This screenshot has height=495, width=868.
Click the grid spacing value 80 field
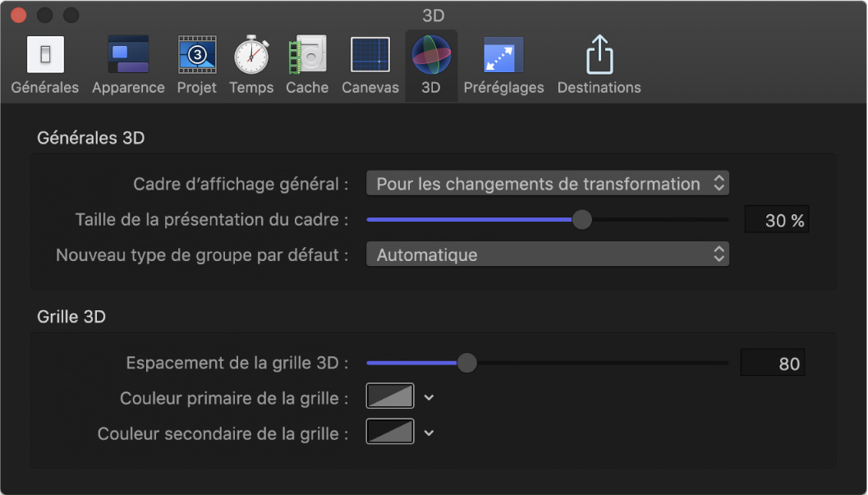[772, 362]
